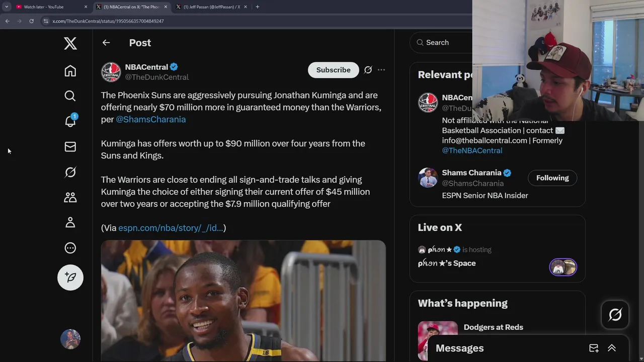Open the Messages drawer title

coord(459,348)
